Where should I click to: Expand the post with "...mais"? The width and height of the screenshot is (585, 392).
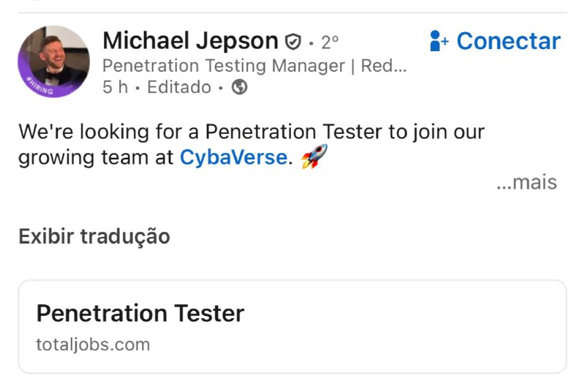pos(526,182)
